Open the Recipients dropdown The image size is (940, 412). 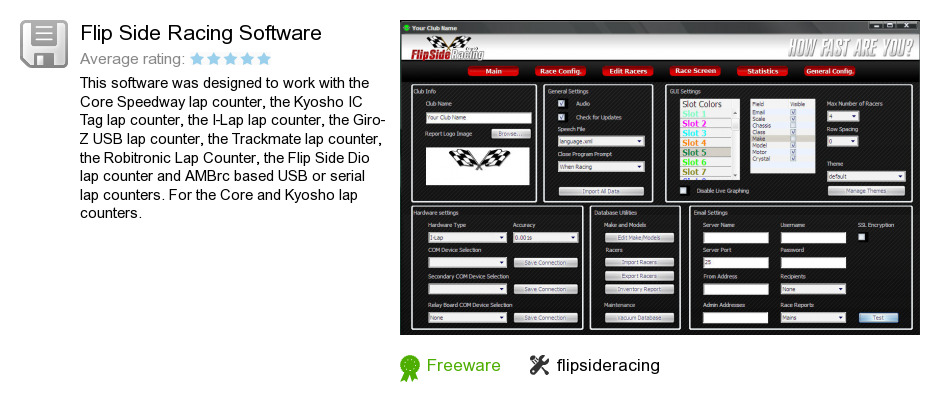[x=813, y=289]
